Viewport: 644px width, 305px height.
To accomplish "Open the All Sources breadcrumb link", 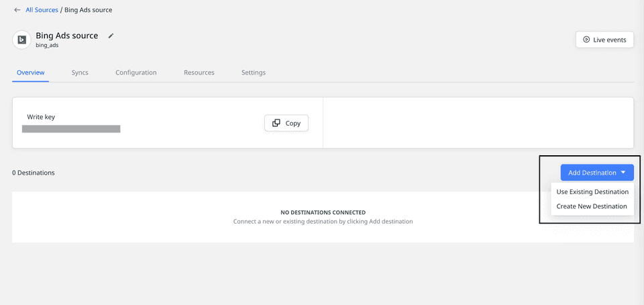I will click(x=42, y=10).
